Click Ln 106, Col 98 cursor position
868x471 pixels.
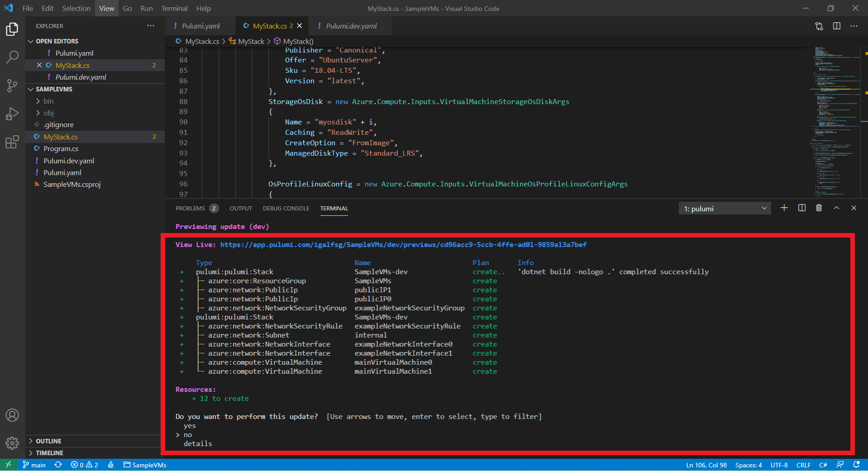pyautogui.click(x=706, y=465)
